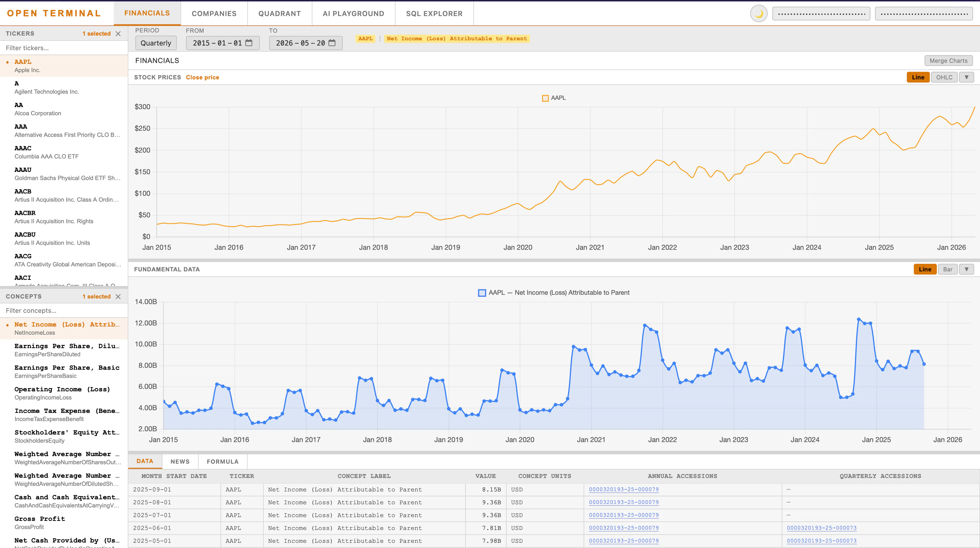Open annual accession for 2025-07-01 row
Image resolution: width=980 pixels, height=548 pixels.
pos(624,515)
